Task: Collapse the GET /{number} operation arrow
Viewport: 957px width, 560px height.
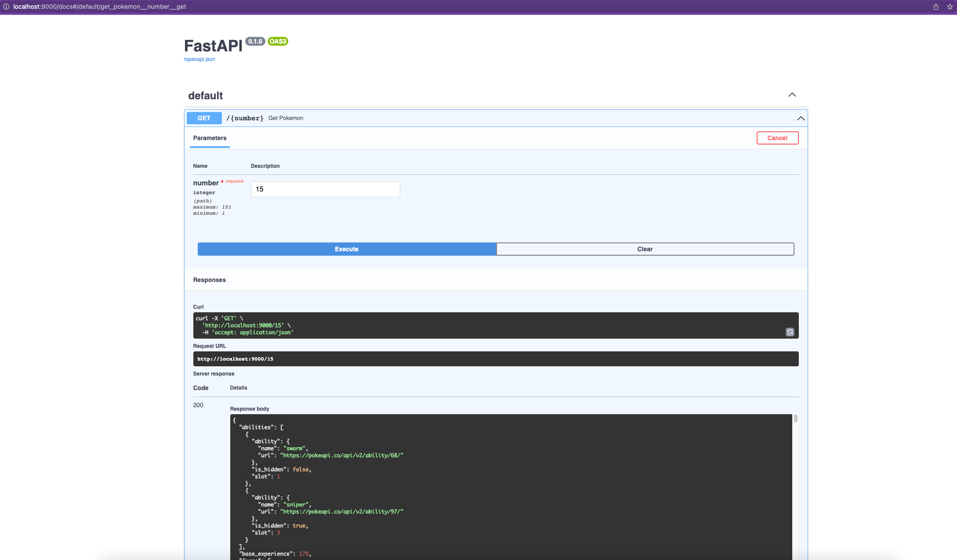Action: pos(801,118)
